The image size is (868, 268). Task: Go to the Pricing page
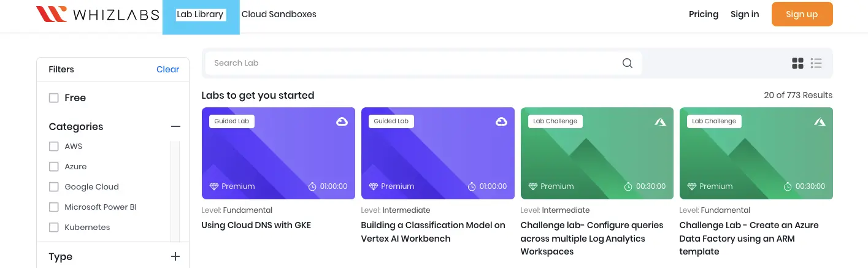(x=704, y=14)
